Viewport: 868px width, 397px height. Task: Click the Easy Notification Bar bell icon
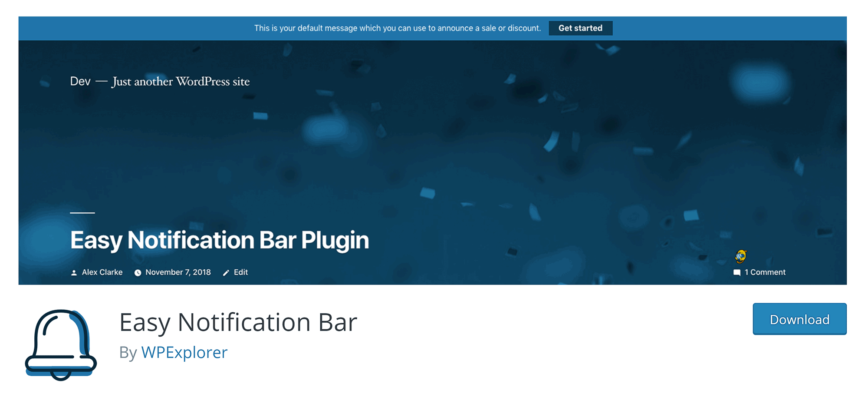tap(61, 345)
